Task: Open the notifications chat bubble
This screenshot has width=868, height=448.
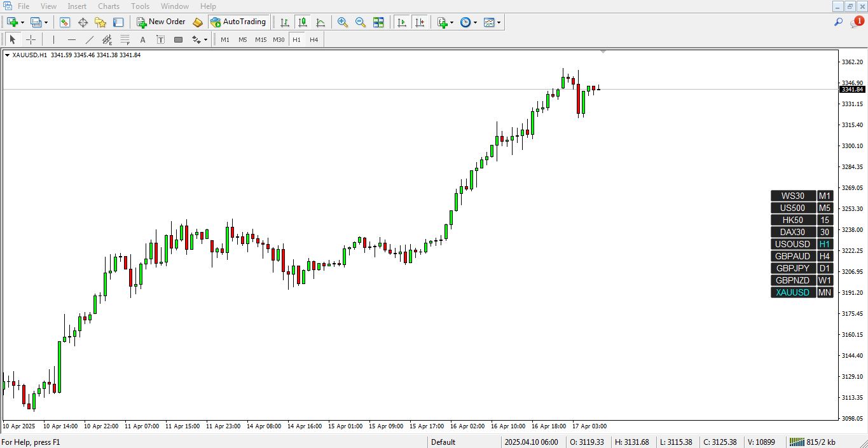Action: (856, 22)
